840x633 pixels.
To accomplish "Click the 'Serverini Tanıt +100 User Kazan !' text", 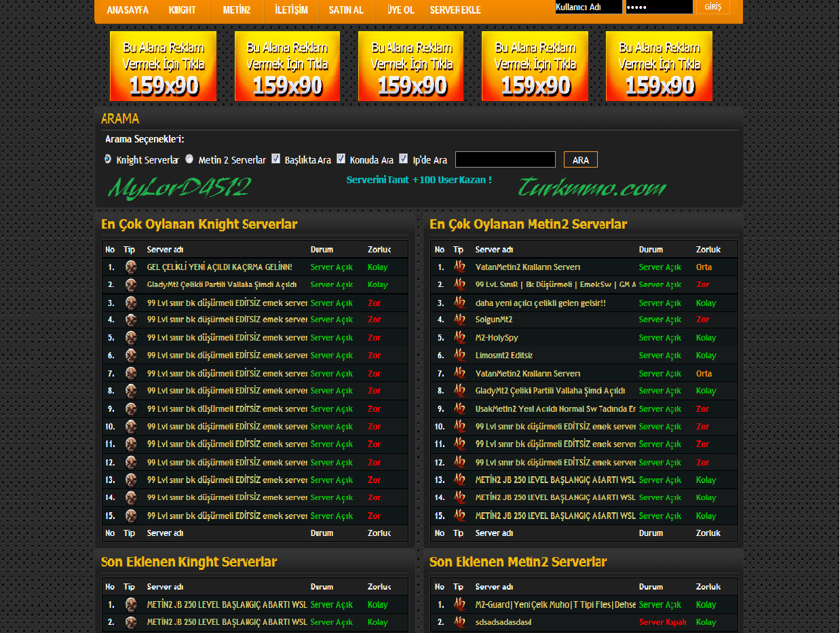I will pyautogui.click(x=419, y=180).
